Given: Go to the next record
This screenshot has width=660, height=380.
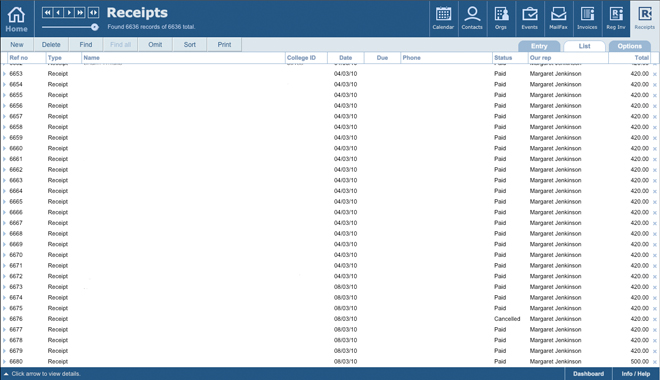Looking at the screenshot, I should tap(69, 13).
